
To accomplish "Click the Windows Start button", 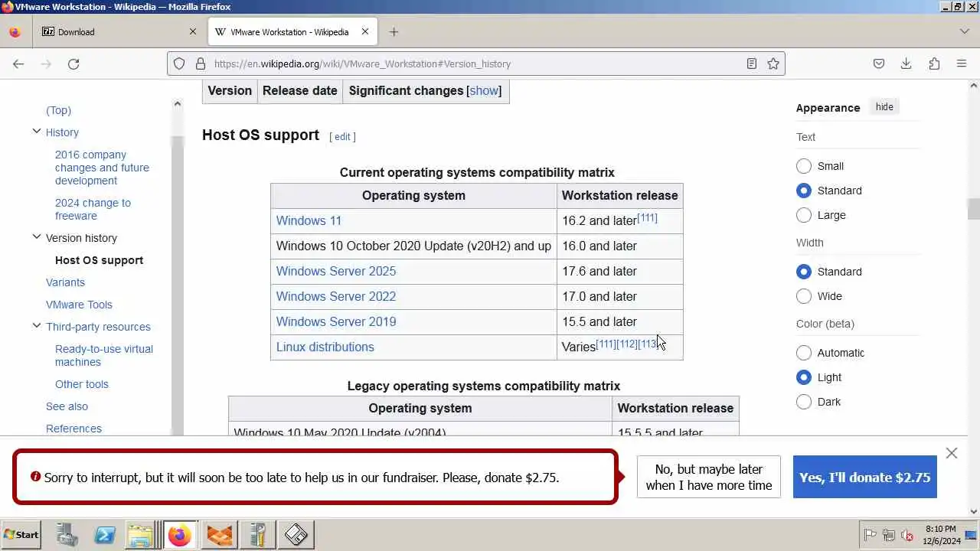I will click(x=21, y=534).
